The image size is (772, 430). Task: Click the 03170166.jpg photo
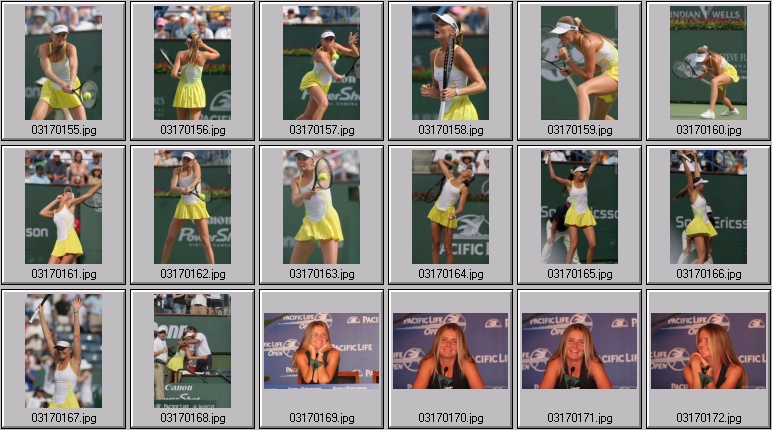[708, 207]
